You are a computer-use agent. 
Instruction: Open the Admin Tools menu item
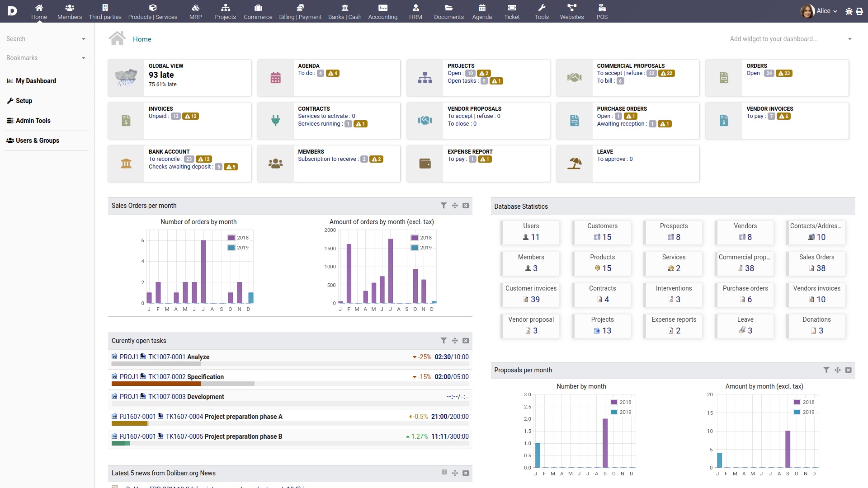[x=33, y=120]
